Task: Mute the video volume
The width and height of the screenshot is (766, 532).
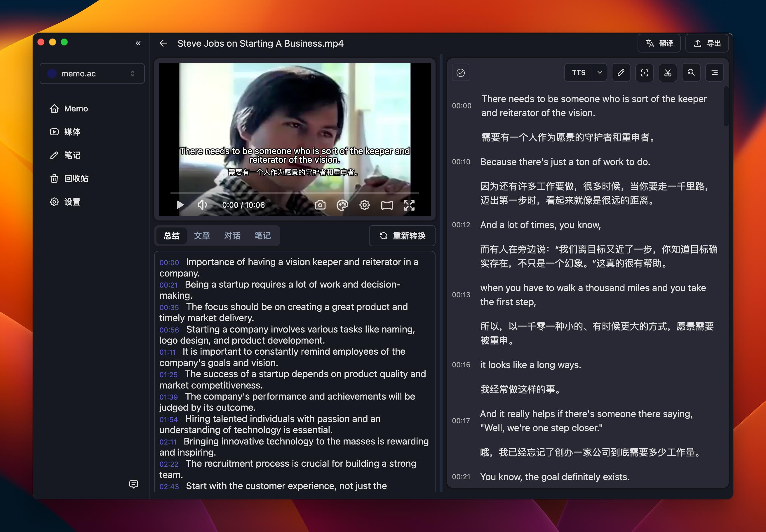Action: point(202,205)
